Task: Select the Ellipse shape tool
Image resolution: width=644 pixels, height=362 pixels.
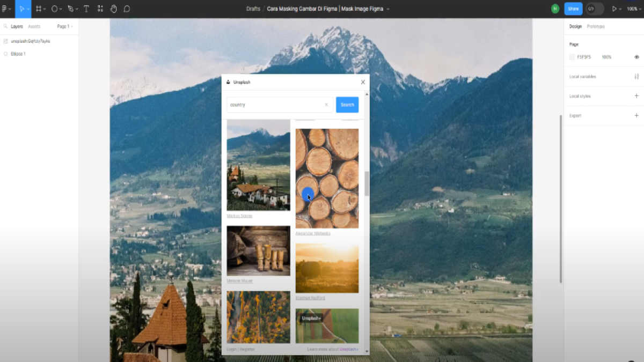Action: pyautogui.click(x=54, y=9)
